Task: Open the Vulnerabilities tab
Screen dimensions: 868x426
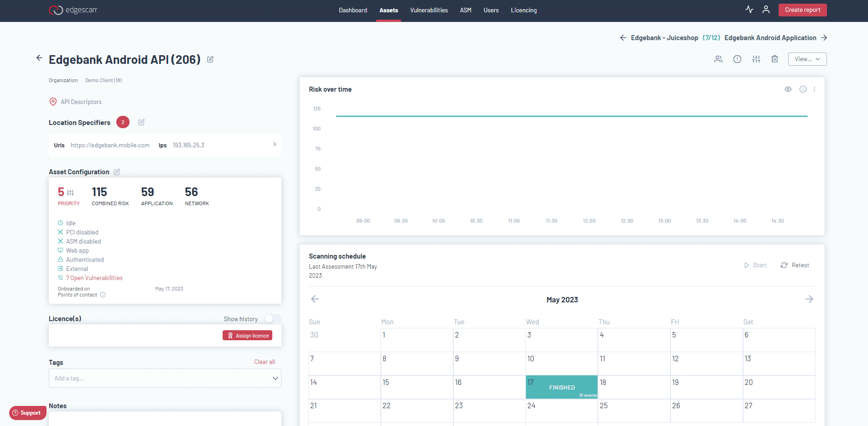Action: point(429,10)
